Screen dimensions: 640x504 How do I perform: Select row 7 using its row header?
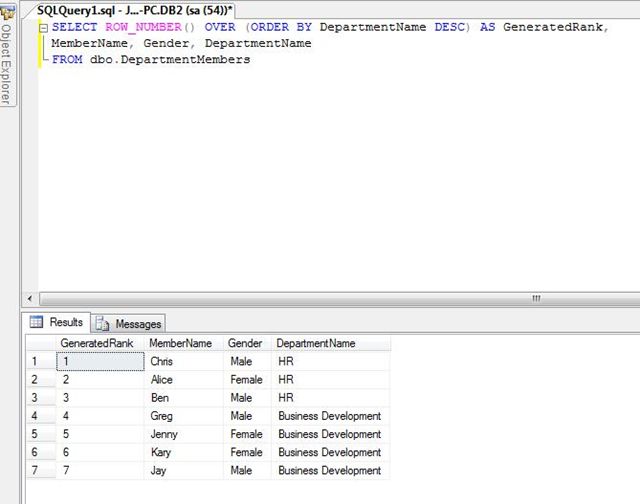coord(40,470)
